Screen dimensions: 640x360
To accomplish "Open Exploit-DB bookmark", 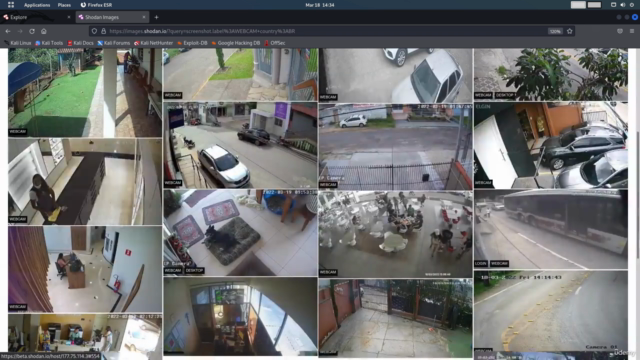I will pos(192,43).
